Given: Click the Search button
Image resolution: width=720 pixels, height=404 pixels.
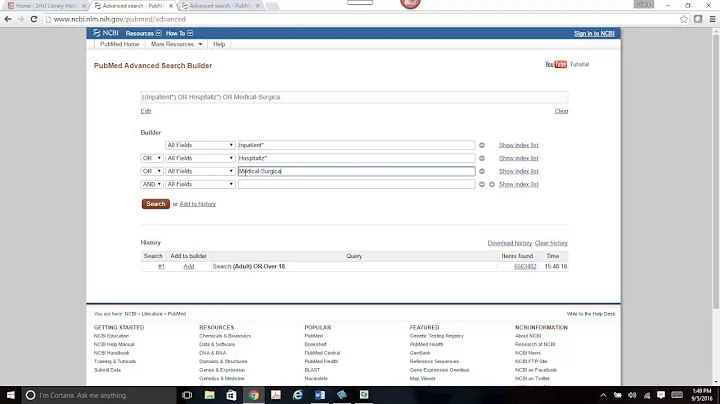Looking at the screenshot, I should tap(156, 204).
